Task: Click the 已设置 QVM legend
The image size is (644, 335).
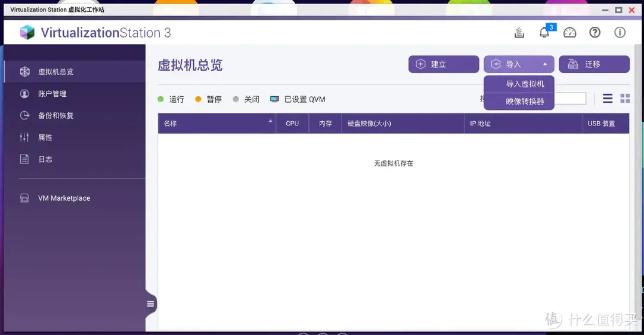Action: tap(298, 99)
